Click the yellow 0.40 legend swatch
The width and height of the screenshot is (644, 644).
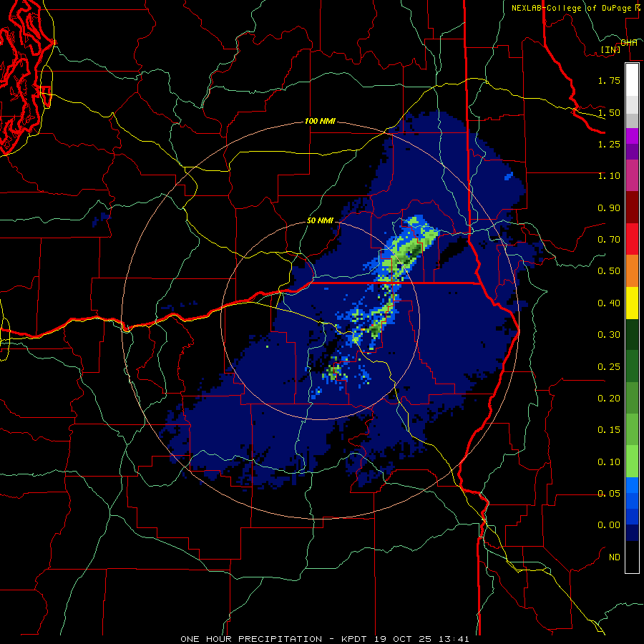pos(632,303)
